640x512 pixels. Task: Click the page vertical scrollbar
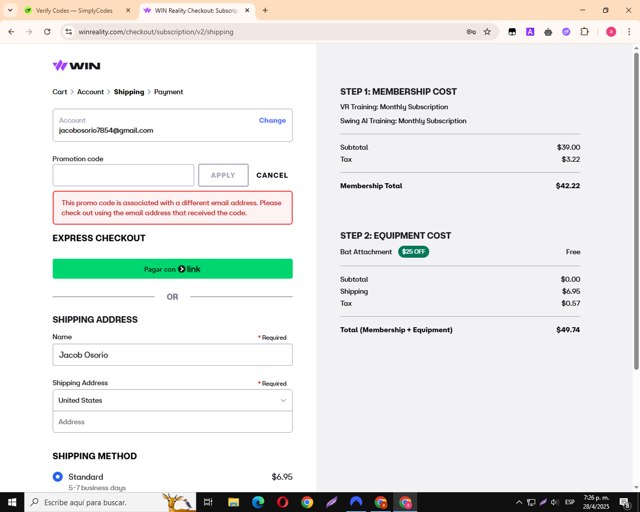(x=636, y=211)
